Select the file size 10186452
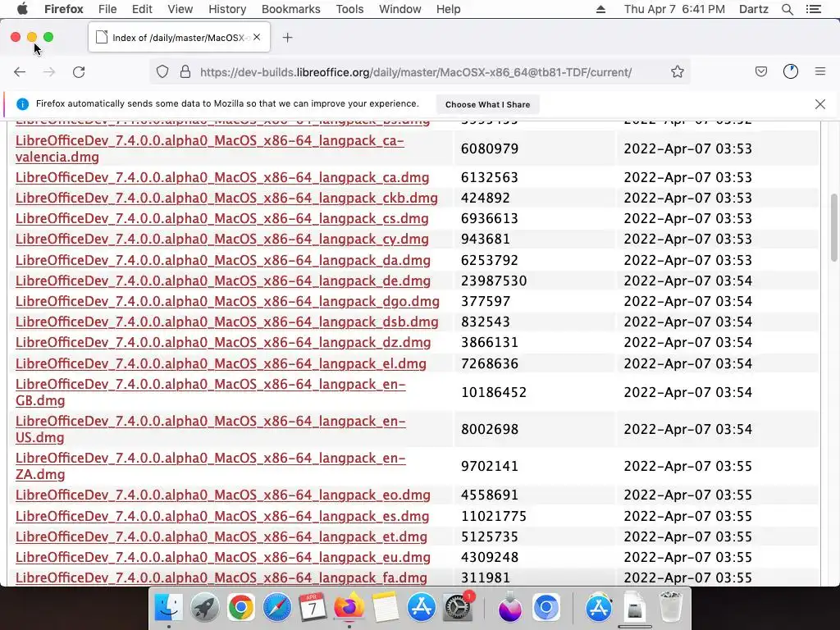 pyautogui.click(x=493, y=392)
